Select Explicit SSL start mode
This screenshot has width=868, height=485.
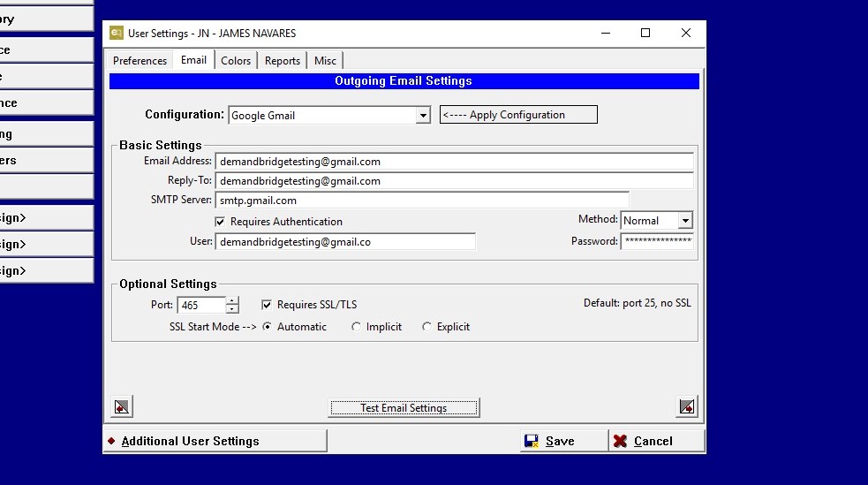[426, 327]
